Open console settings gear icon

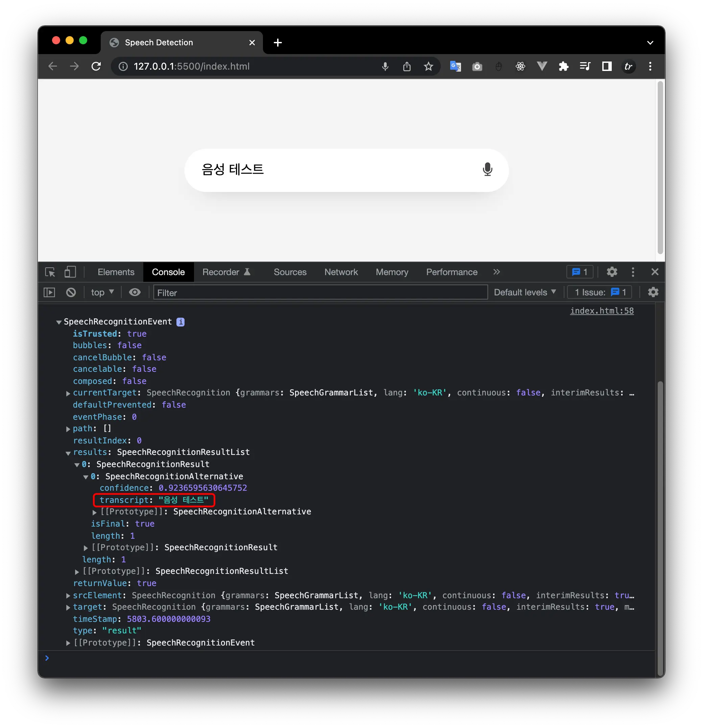click(x=653, y=292)
